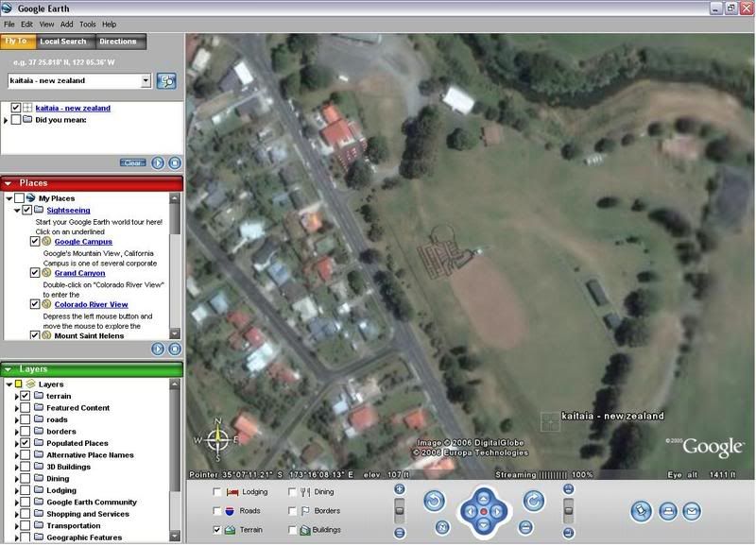Click the stop tour button in search panel
The image size is (756, 546).
pyautogui.click(x=175, y=162)
